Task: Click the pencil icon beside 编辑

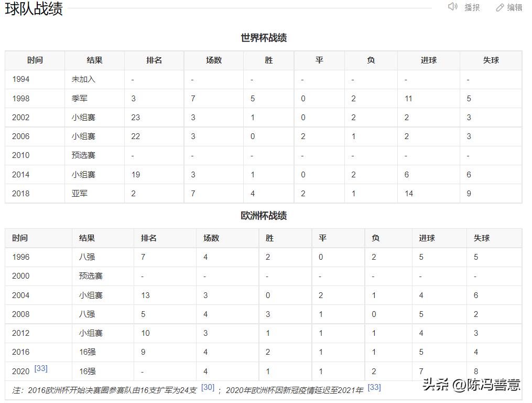Action: click(x=500, y=8)
